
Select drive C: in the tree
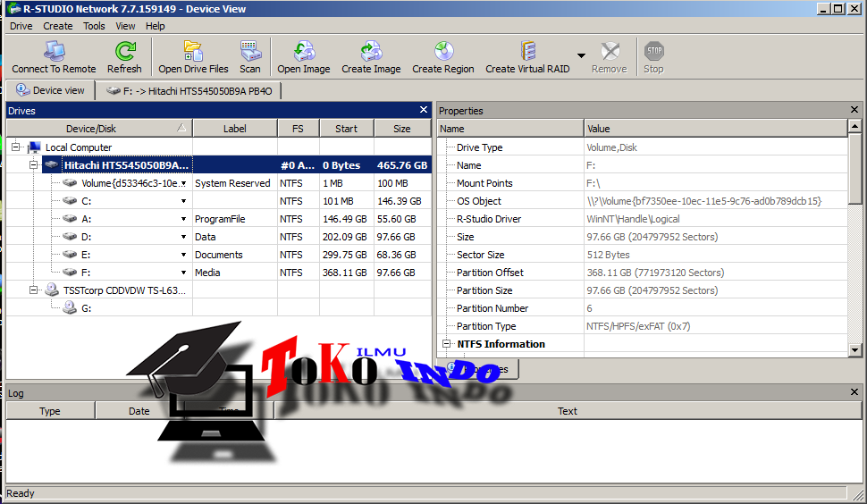(x=87, y=201)
